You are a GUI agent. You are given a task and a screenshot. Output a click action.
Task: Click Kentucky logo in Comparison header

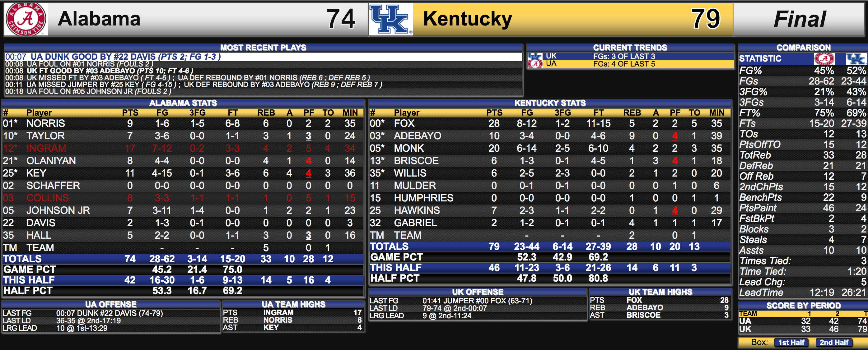click(x=855, y=58)
